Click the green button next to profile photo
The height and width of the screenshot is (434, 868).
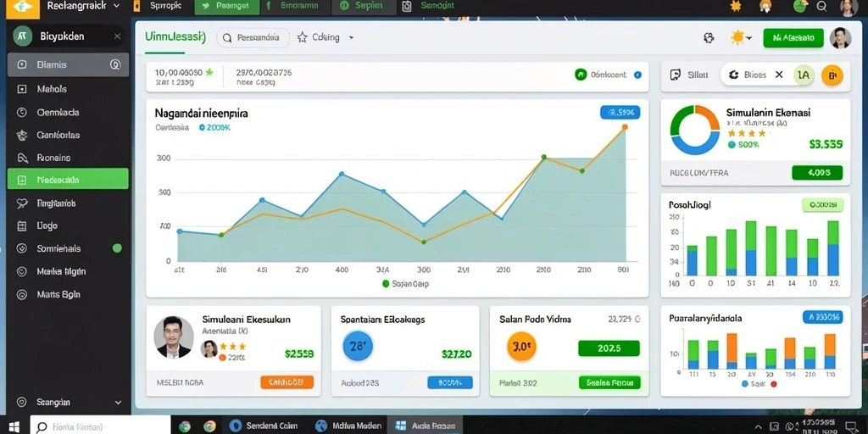(793, 38)
